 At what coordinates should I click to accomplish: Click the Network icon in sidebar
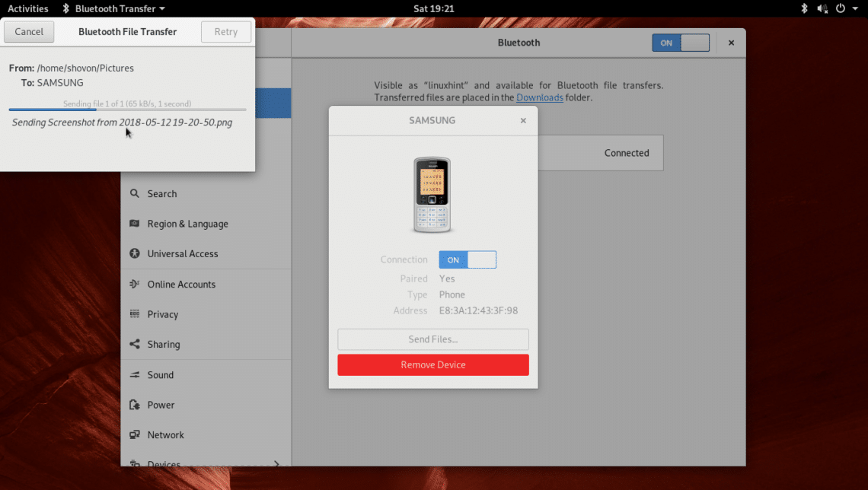point(134,434)
